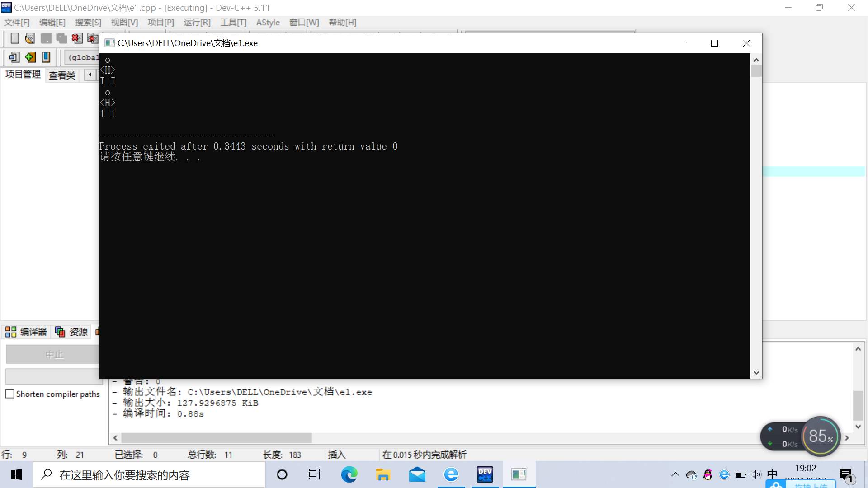This screenshot has height=488, width=868.
Task: Open the 资源 resources tab
Action: pyautogui.click(x=71, y=332)
